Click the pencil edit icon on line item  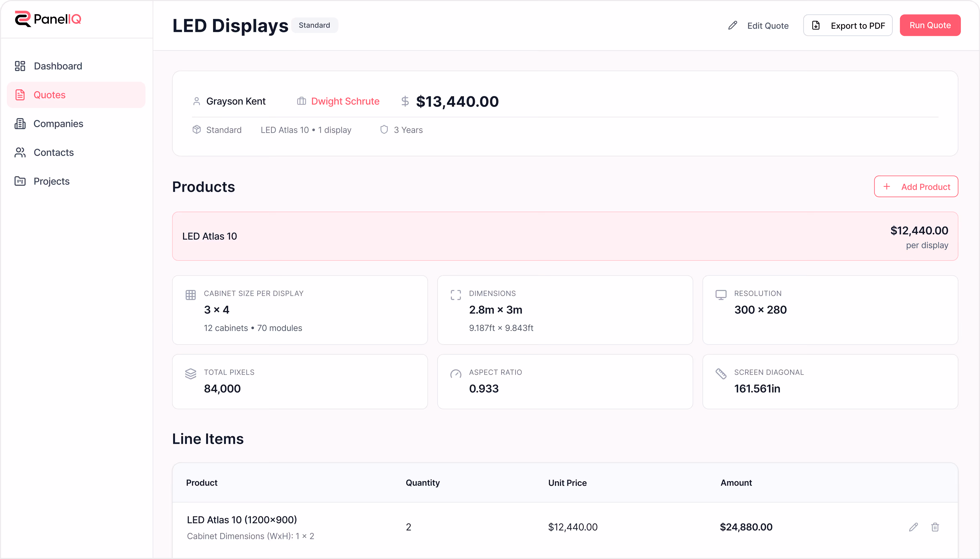913,527
